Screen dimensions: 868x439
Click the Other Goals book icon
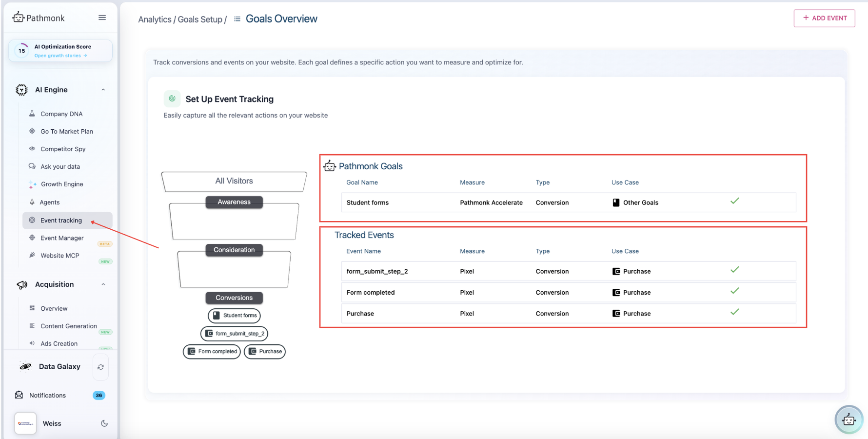(616, 202)
